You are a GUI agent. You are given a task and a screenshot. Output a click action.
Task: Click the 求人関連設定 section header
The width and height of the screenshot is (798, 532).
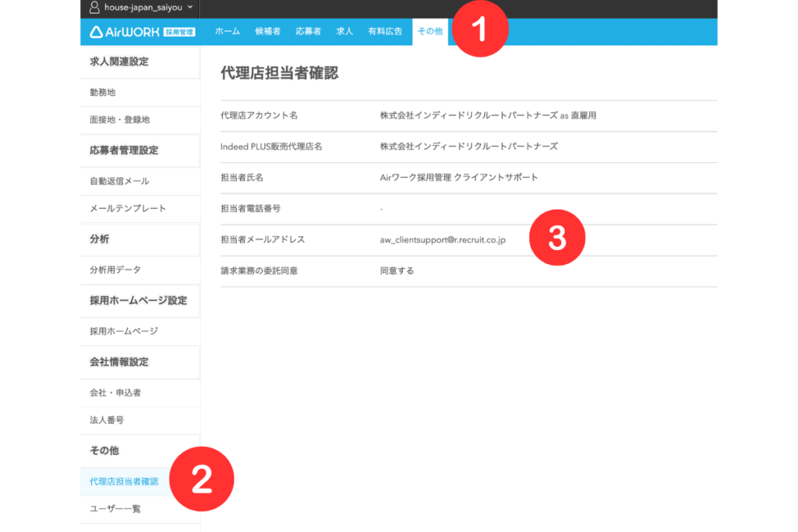pyautogui.click(x=119, y=62)
